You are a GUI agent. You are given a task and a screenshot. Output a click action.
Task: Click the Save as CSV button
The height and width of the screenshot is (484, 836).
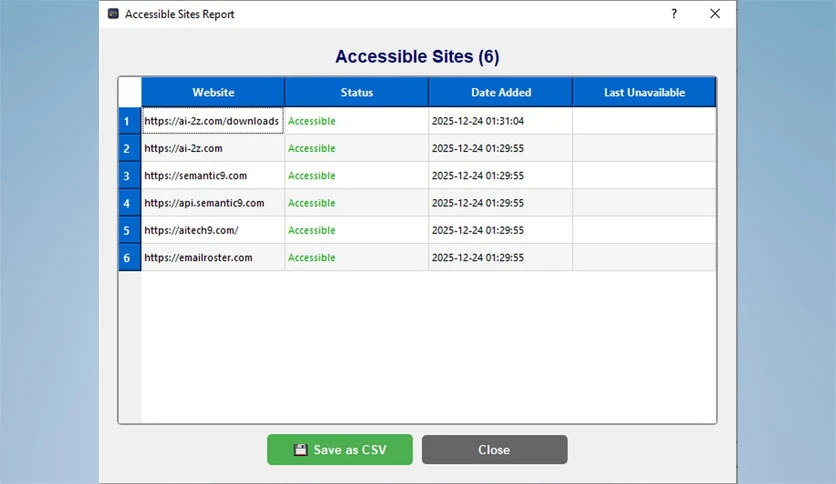(x=340, y=449)
